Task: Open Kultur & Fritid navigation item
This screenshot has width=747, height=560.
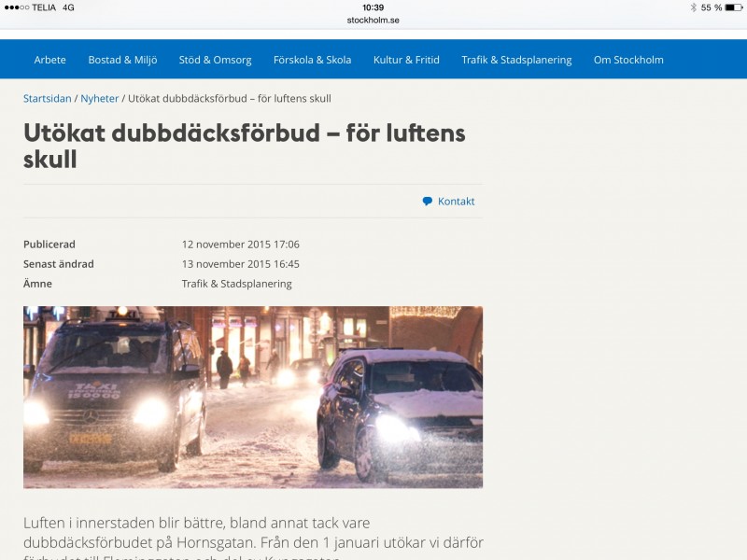Action: [x=406, y=60]
